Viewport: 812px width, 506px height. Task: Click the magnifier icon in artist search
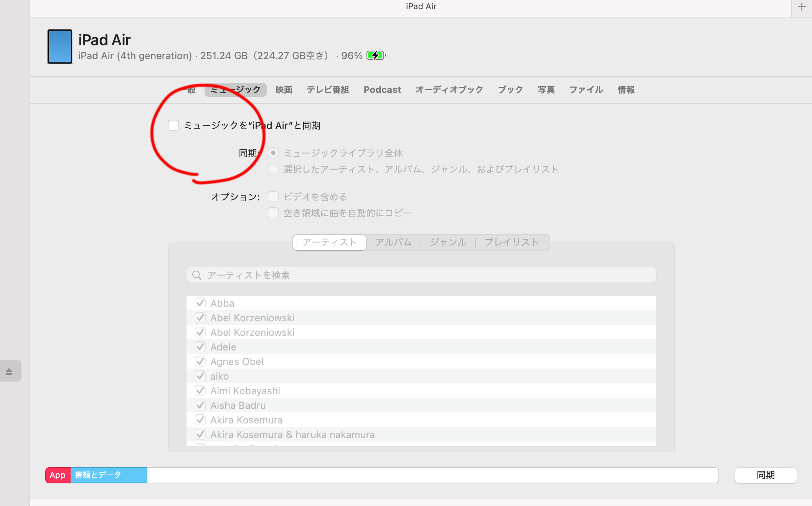(197, 275)
